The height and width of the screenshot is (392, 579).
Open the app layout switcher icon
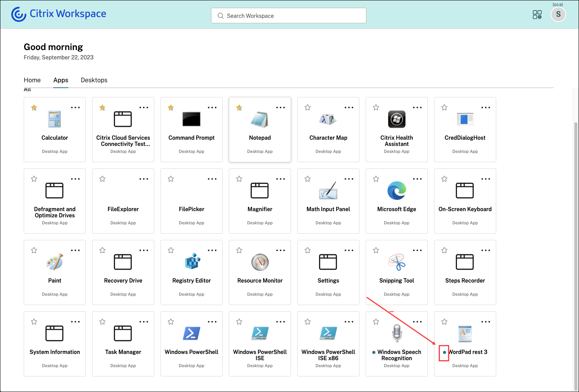tap(537, 14)
